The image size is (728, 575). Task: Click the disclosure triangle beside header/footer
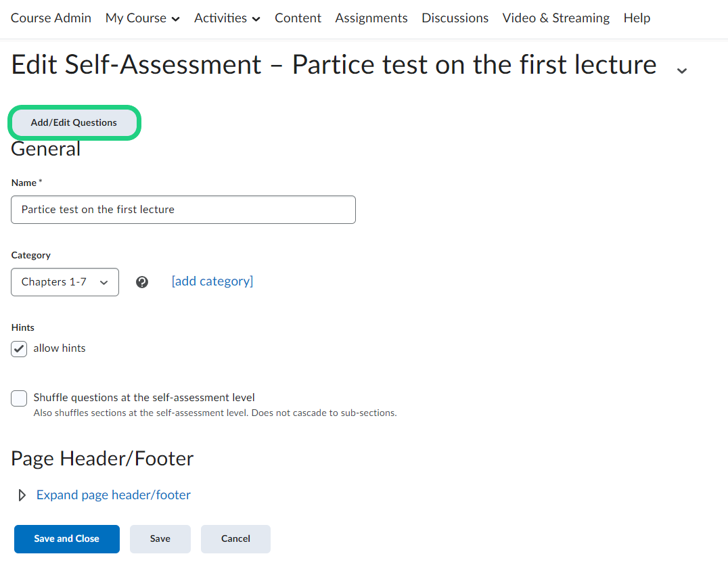point(22,496)
